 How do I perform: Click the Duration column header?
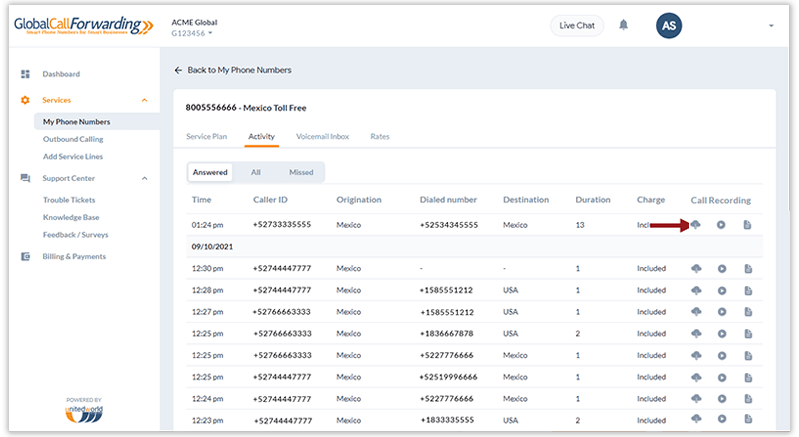(593, 200)
